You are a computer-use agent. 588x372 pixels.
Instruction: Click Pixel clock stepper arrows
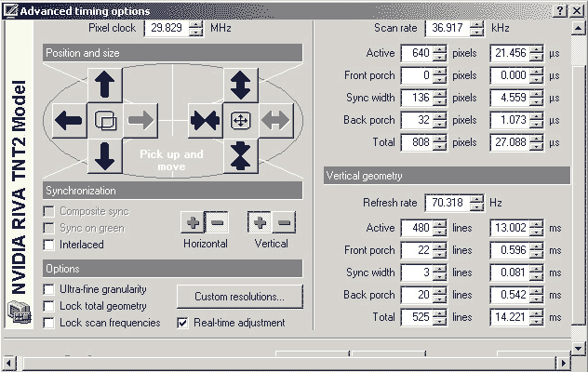click(x=195, y=28)
